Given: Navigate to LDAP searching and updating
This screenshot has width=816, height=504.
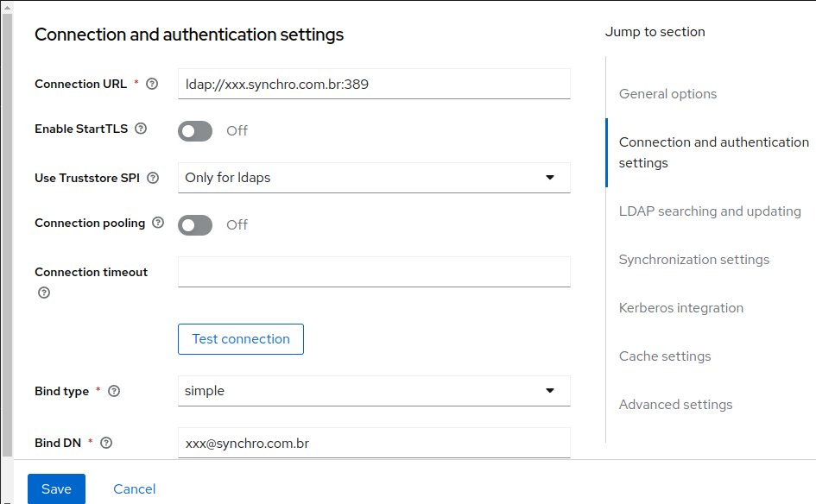Looking at the screenshot, I should 710,211.
